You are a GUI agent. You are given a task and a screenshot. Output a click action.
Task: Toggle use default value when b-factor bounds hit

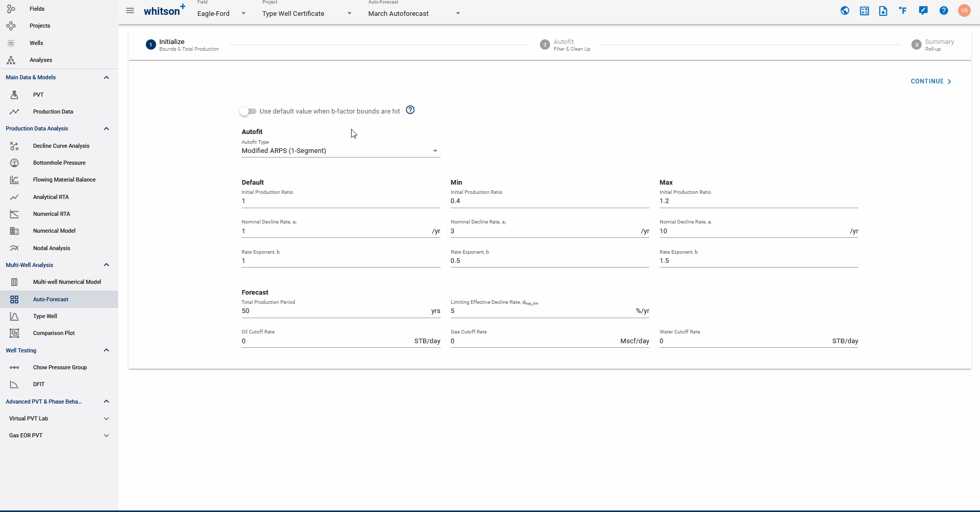[x=248, y=111]
